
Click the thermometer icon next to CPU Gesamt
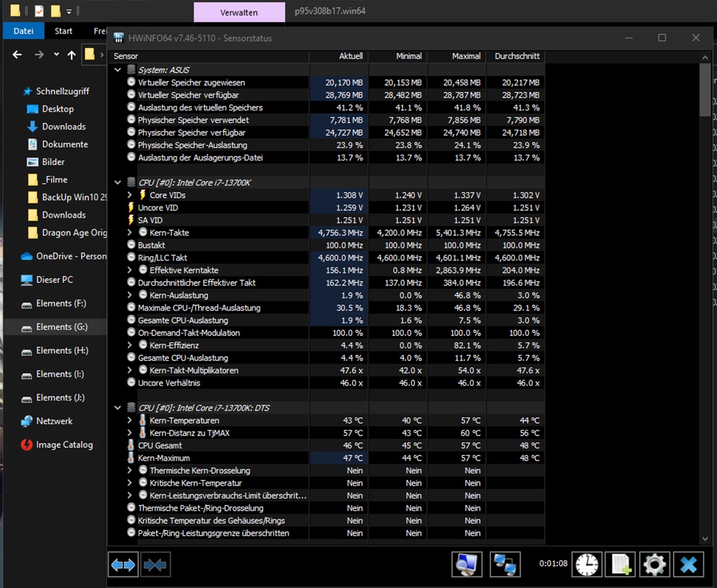click(x=131, y=445)
